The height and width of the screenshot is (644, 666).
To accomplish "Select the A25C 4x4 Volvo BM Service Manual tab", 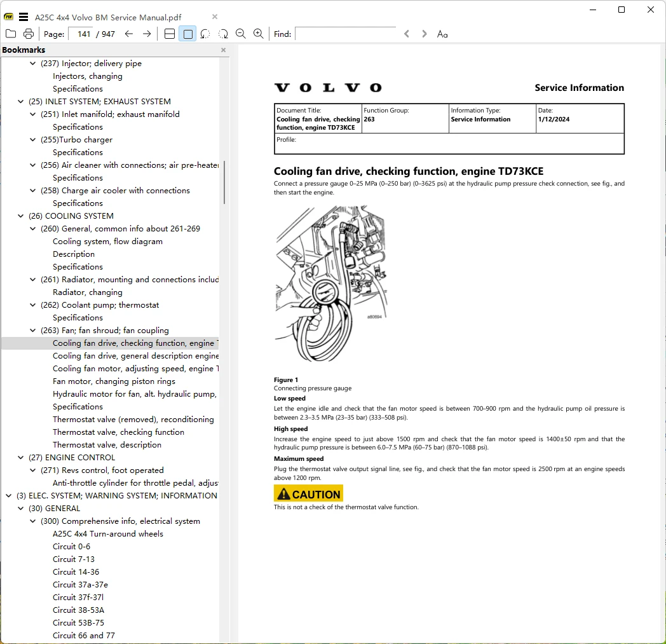I will (x=108, y=17).
